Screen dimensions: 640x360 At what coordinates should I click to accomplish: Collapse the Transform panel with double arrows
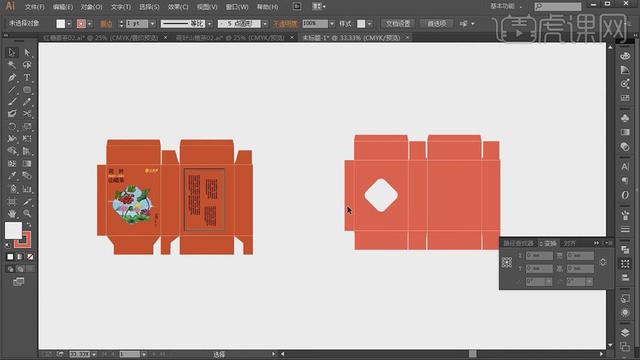tap(596, 243)
